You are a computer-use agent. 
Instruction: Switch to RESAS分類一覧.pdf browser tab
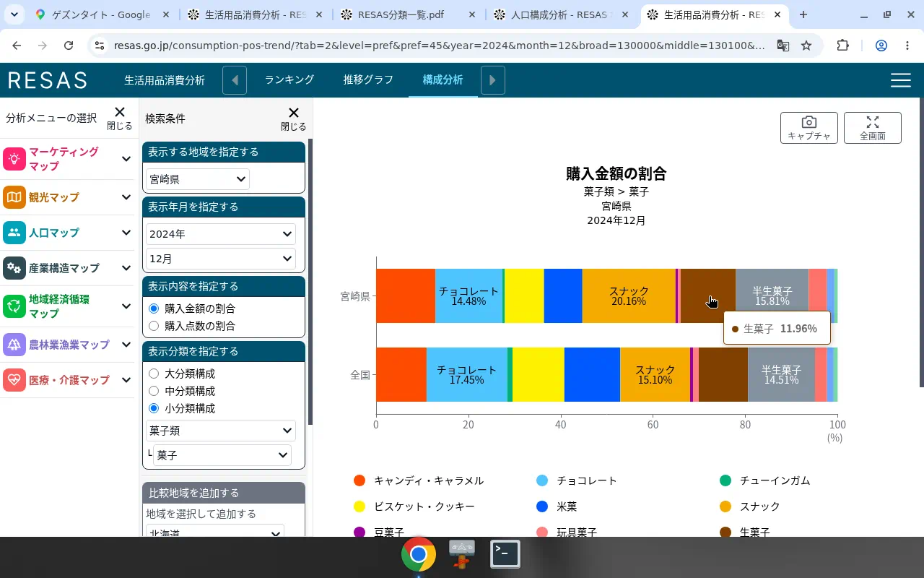click(x=409, y=14)
